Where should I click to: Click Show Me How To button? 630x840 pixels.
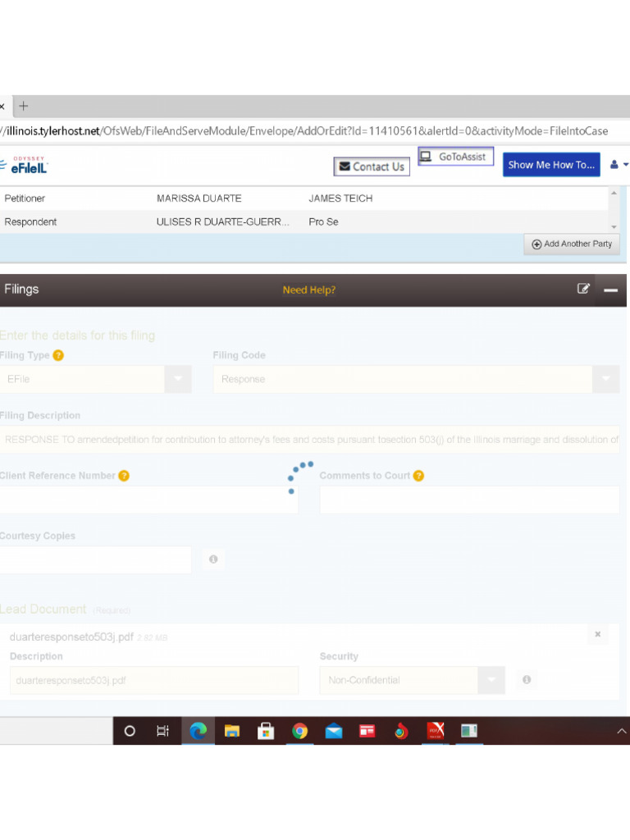pos(550,165)
